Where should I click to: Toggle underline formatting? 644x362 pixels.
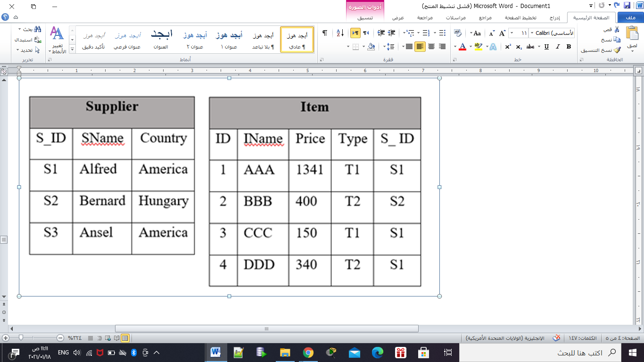pyautogui.click(x=547, y=47)
